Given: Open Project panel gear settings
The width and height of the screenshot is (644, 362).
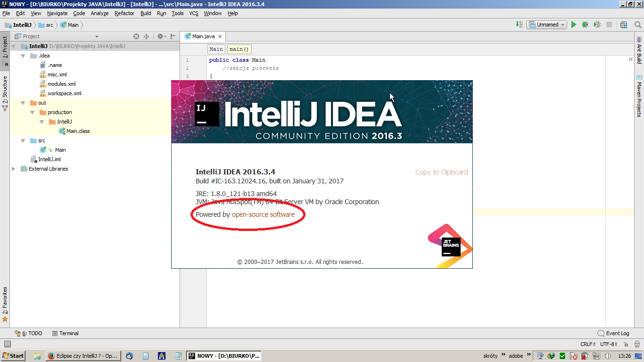Looking at the screenshot, I should click(161, 36).
